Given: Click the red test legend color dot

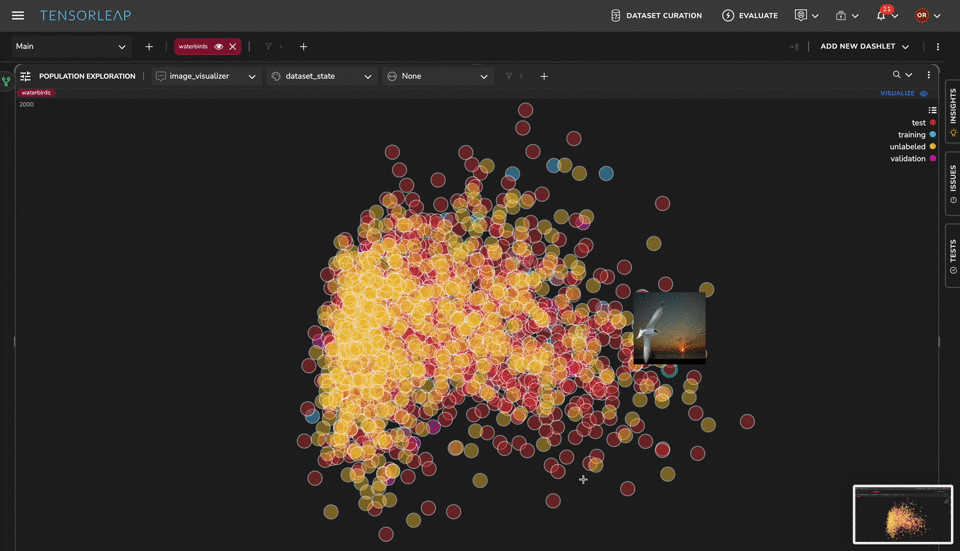Looking at the screenshot, I should (x=933, y=123).
